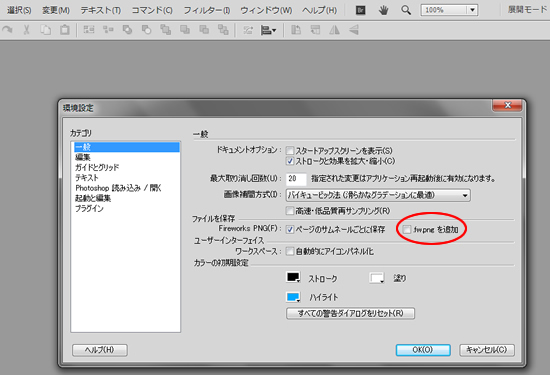Image resolution: width=550 pixels, height=375 pixels.
Task: Confirm preferences with OK(O) button
Action: (x=423, y=350)
